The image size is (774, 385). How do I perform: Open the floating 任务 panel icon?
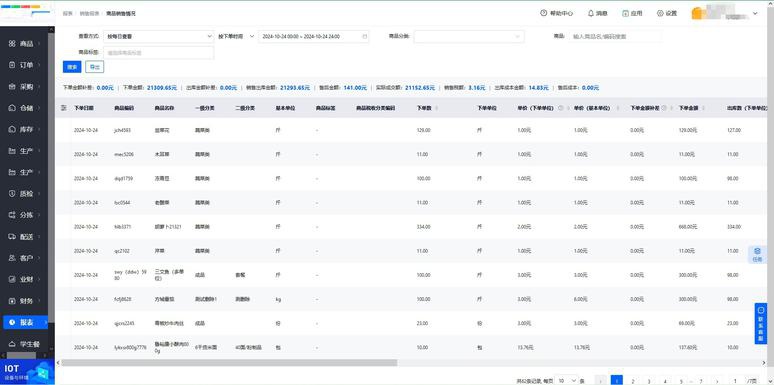[757, 254]
